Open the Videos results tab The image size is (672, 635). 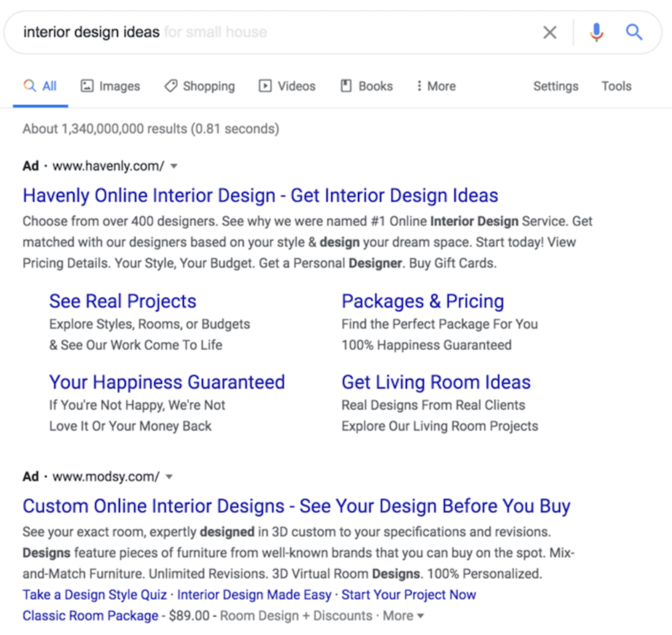[x=287, y=86]
